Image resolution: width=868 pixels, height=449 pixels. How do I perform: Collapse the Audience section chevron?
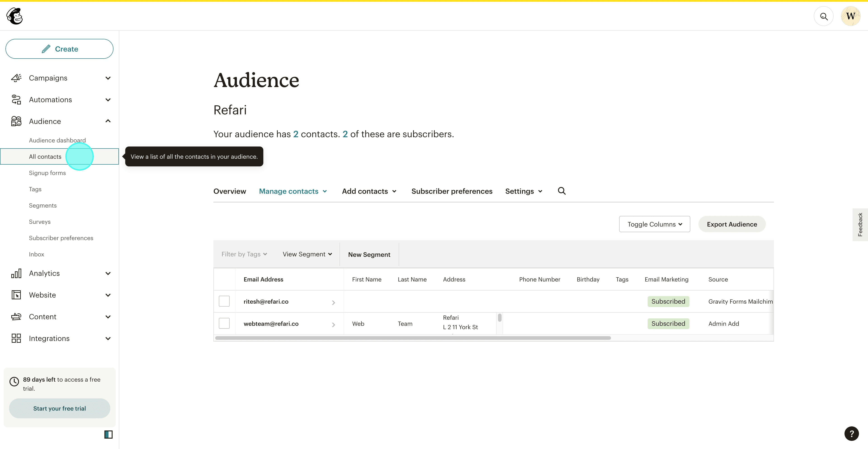point(108,121)
